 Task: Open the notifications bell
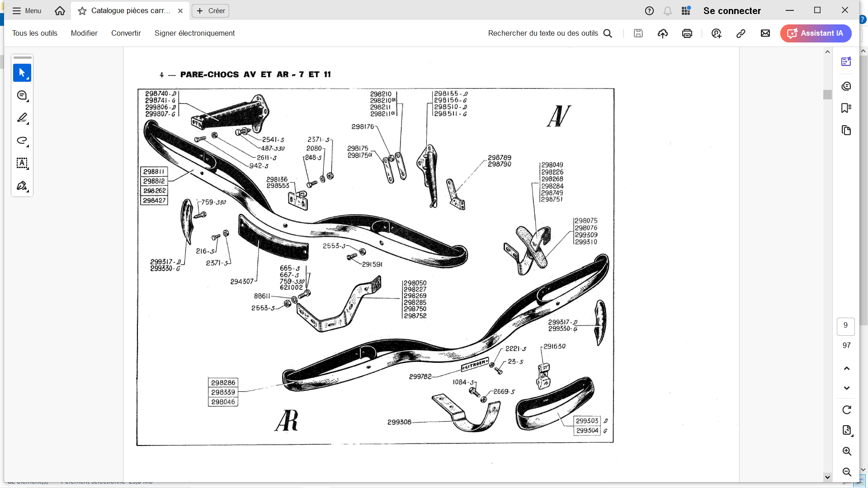[x=667, y=11]
